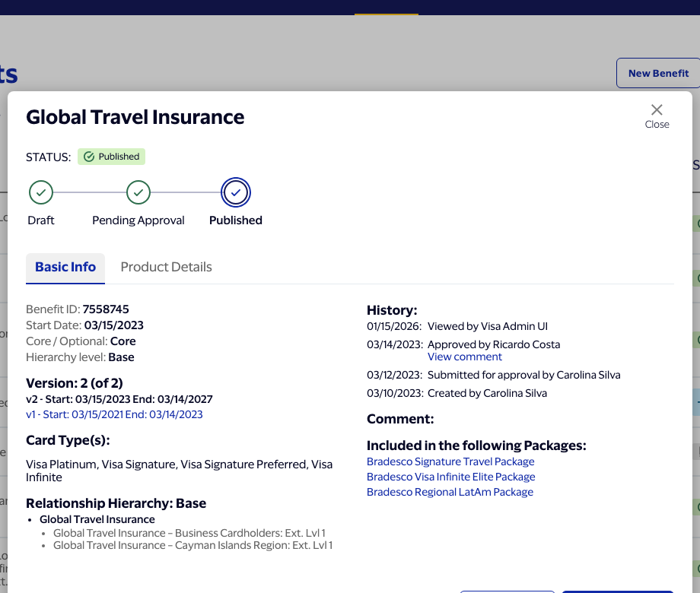Click the Draft step checkmark circle
700x593 pixels.
click(41, 192)
